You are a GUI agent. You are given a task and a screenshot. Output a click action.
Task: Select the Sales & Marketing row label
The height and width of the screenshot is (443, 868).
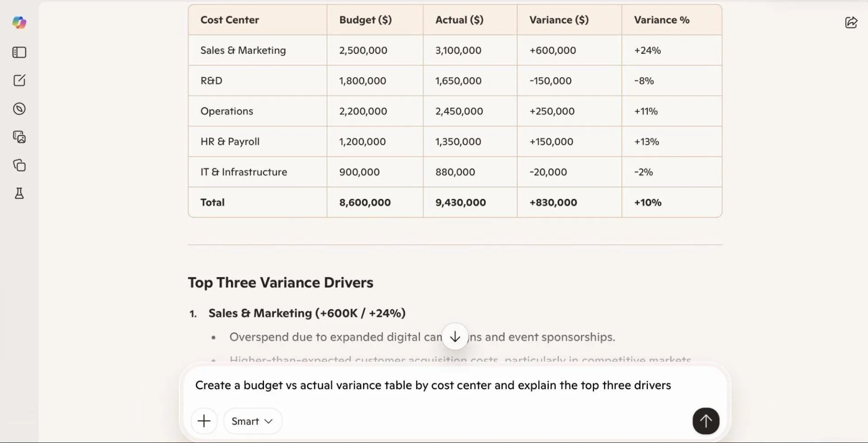243,50
